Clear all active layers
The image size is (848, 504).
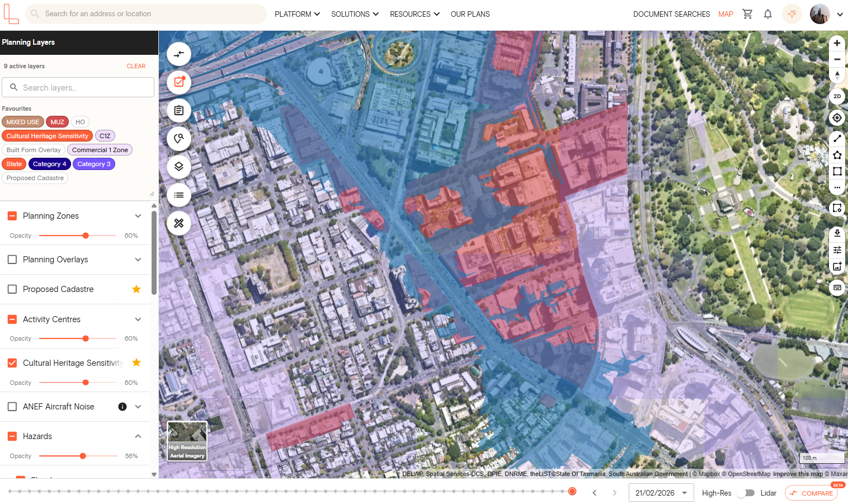(136, 66)
